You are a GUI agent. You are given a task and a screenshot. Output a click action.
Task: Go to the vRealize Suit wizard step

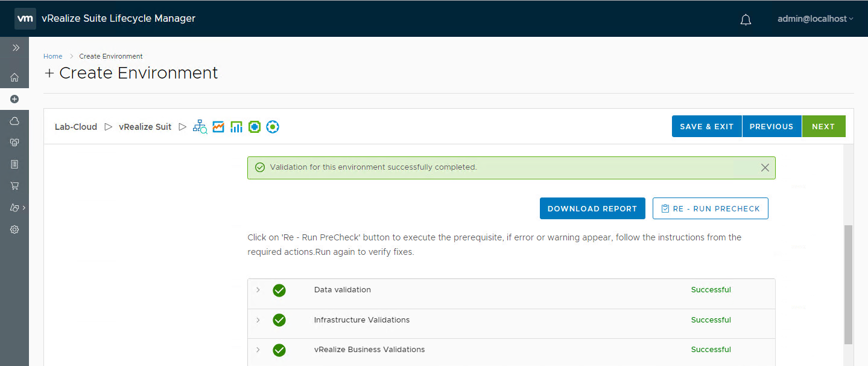(145, 127)
